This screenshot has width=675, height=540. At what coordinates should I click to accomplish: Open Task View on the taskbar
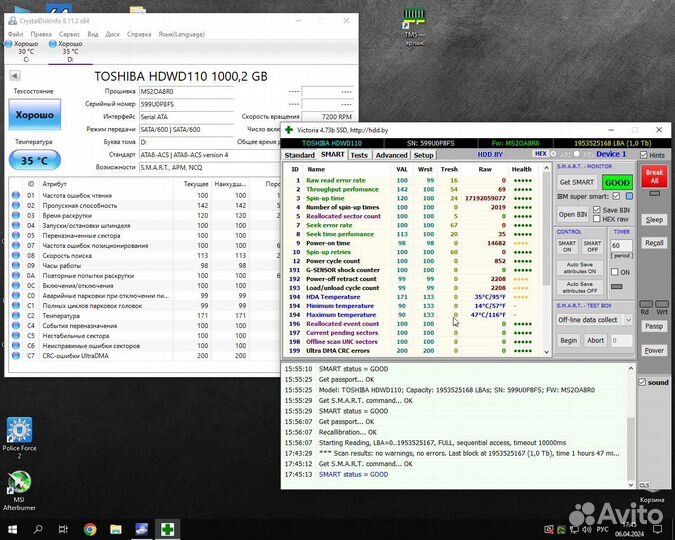click(63, 529)
